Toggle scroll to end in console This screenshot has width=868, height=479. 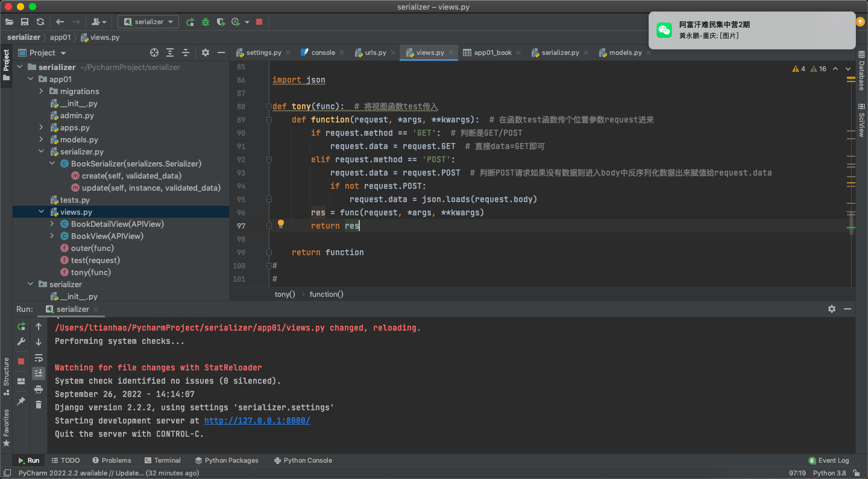click(x=39, y=373)
